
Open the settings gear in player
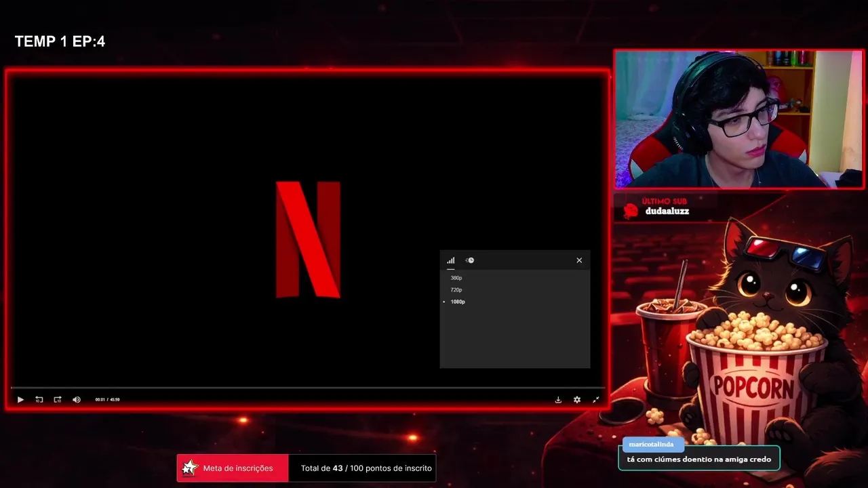click(577, 400)
